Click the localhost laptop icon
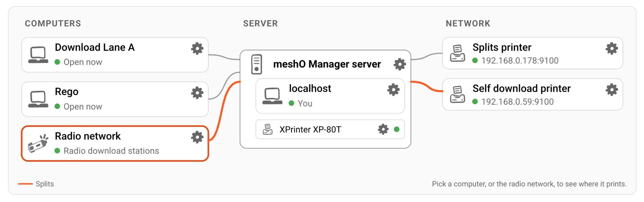 (x=272, y=96)
